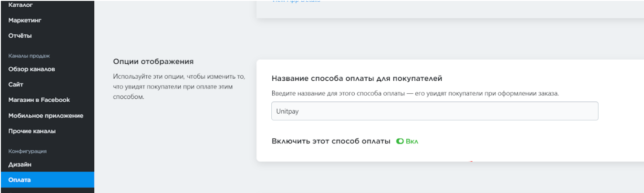Go to Отчёты in sidebar
The image size is (644, 193).
coord(20,35)
